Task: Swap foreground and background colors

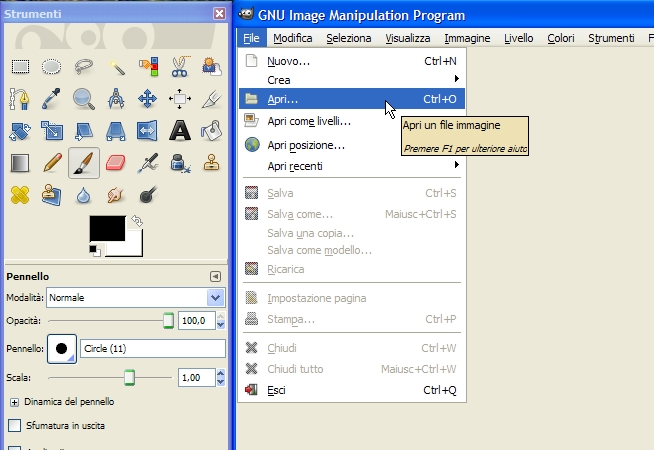Action: click(137, 221)
